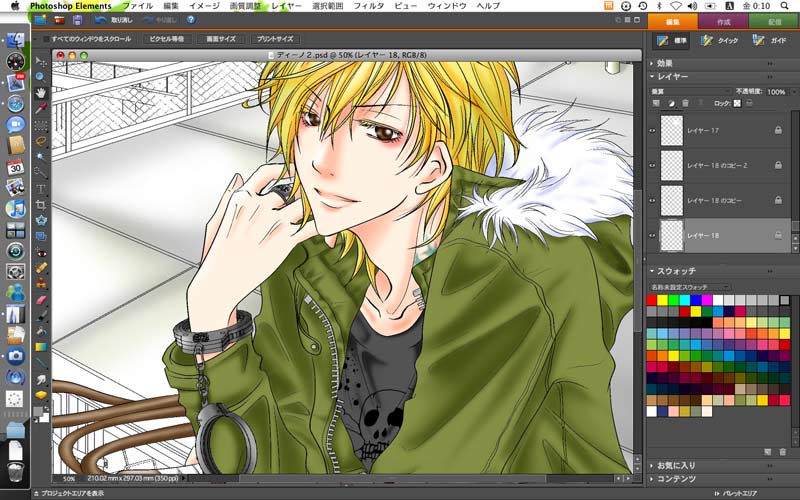Open the イメージ menu
The width and height of the screenshot is (800, 500).
(x=204, y=6)
